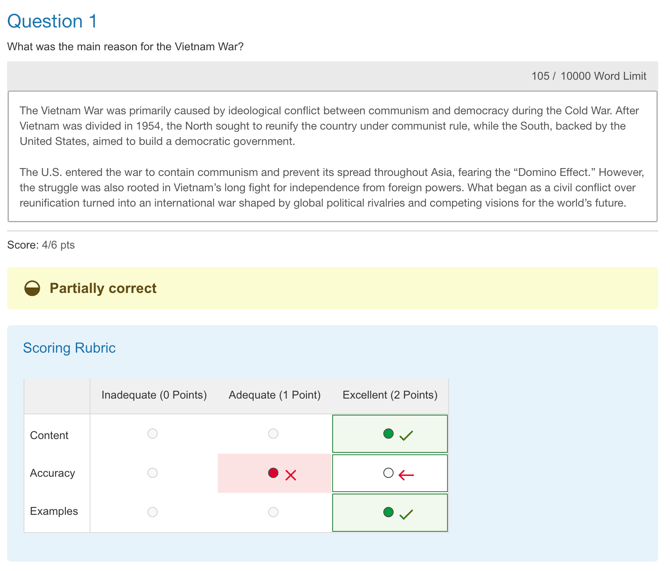Image resolution: width=670 pixels, height=571 pixels.
Task: Select Excellent radio for Accuracy
Action: click(388, 473)
